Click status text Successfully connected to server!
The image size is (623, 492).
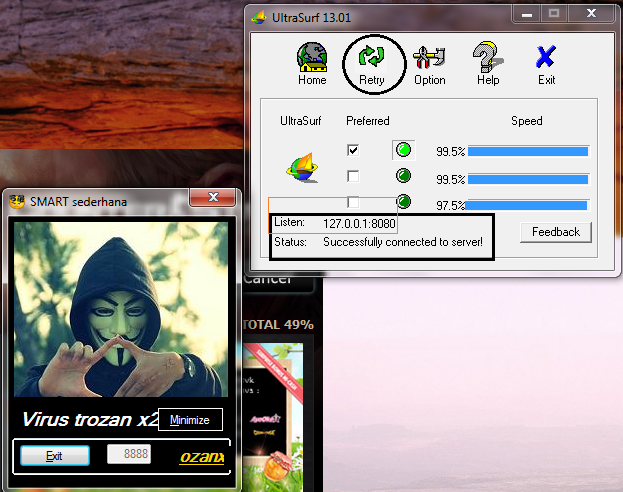[x=403, y=242]
